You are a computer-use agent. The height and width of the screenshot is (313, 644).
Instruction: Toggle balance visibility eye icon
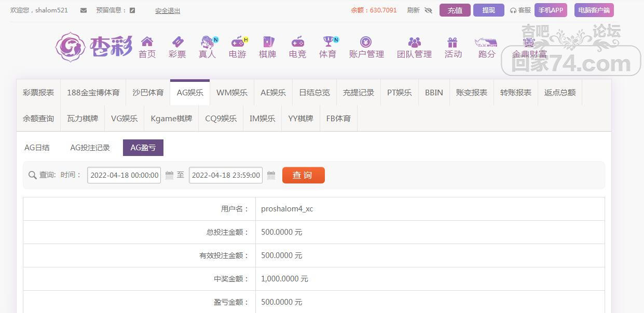(428, 10)
